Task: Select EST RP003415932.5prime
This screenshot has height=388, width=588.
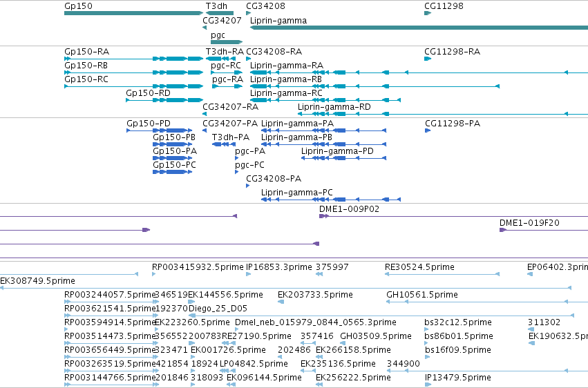Action: (x=198, y=267)
